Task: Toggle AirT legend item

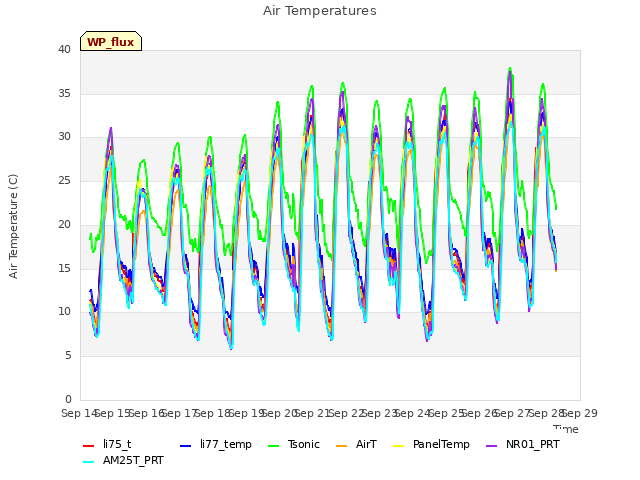Action: point(356,444)
